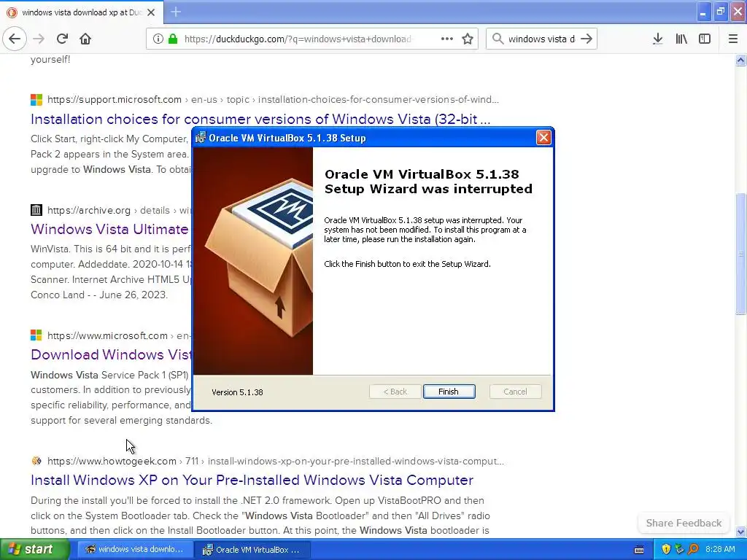The height and width of the screenshot is (560, 747).
Task: Click the VirtualBox cardboard box image
Action: click(x=259, y=257)
